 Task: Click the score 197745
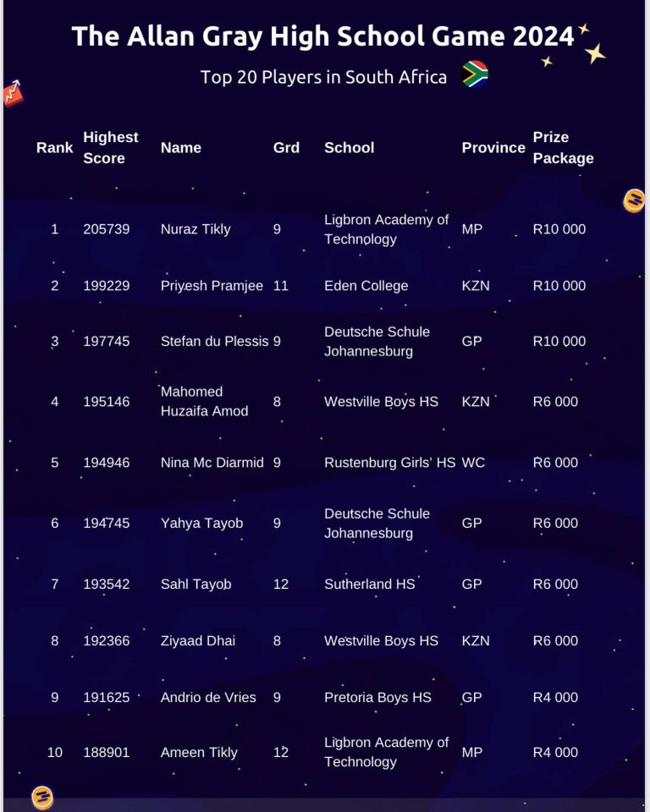(107, 342)
